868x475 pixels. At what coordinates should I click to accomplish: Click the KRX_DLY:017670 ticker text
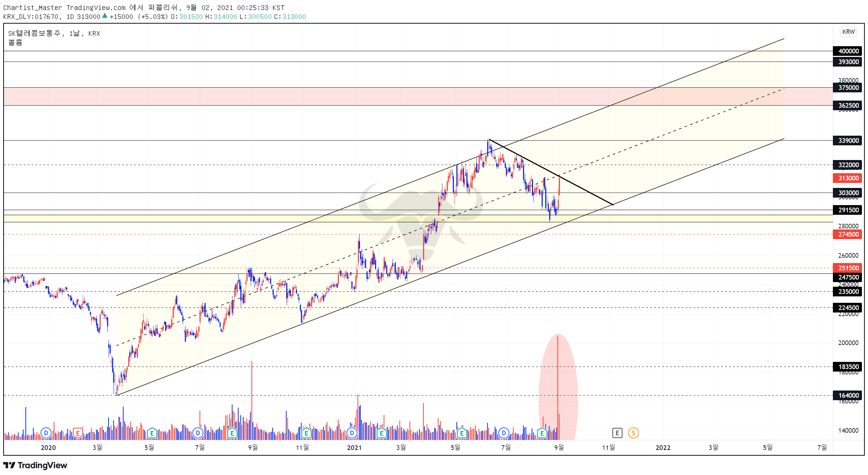30,17
